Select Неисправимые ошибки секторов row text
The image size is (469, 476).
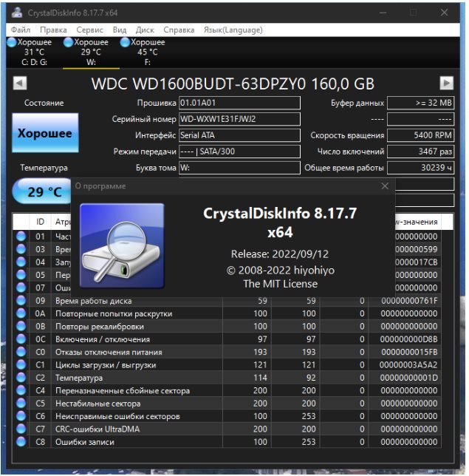point(117,416)
